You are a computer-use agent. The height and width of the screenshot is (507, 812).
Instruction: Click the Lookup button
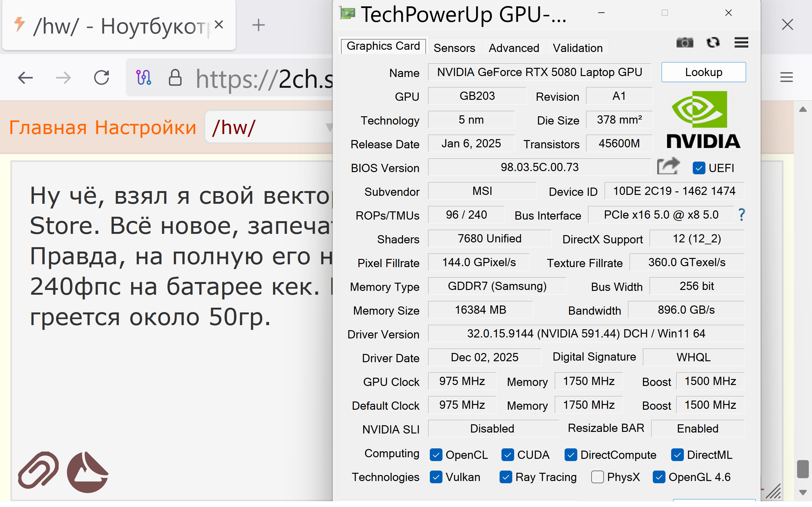[x=703, y=72]
